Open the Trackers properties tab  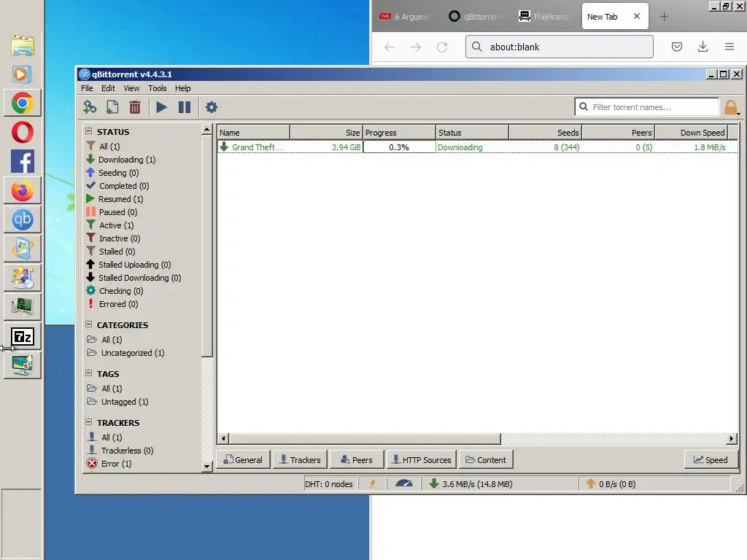(x=301, y=460)
